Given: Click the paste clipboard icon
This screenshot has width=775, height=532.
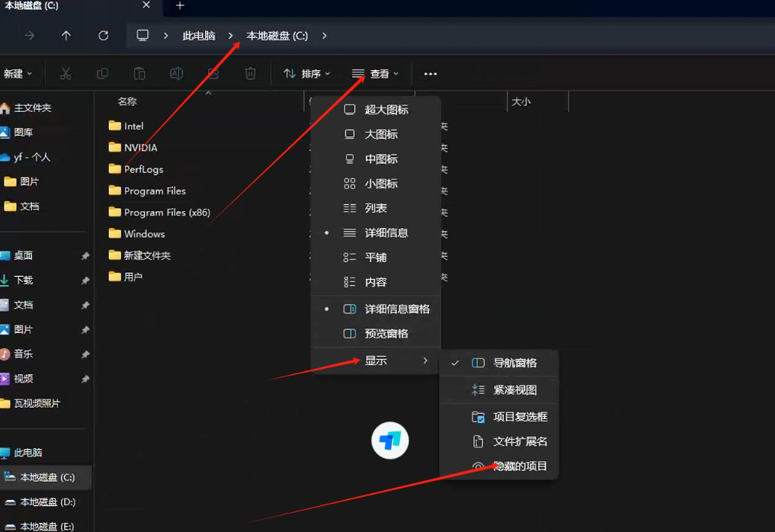Looking at the screenshot, I should (x=139, y=74).
